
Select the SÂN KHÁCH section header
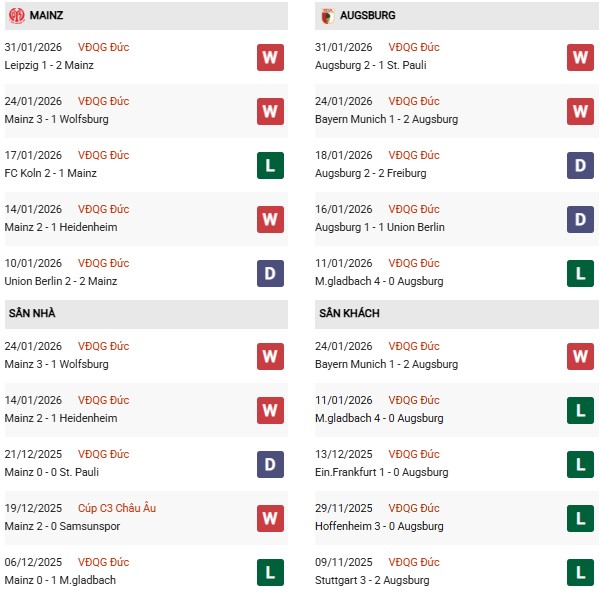tap(349, 313)
